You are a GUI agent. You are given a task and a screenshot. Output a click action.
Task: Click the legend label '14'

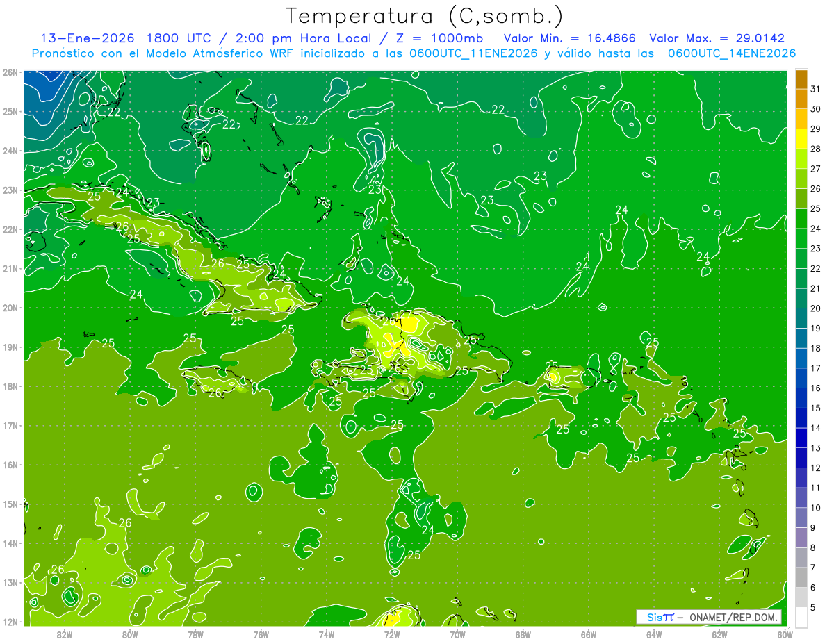815,428
